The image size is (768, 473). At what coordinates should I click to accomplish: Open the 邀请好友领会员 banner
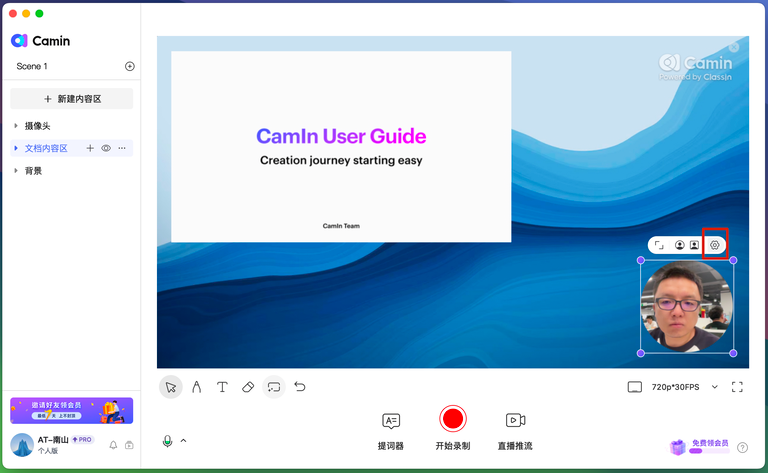pyautogui.click(x=72, y=410)
